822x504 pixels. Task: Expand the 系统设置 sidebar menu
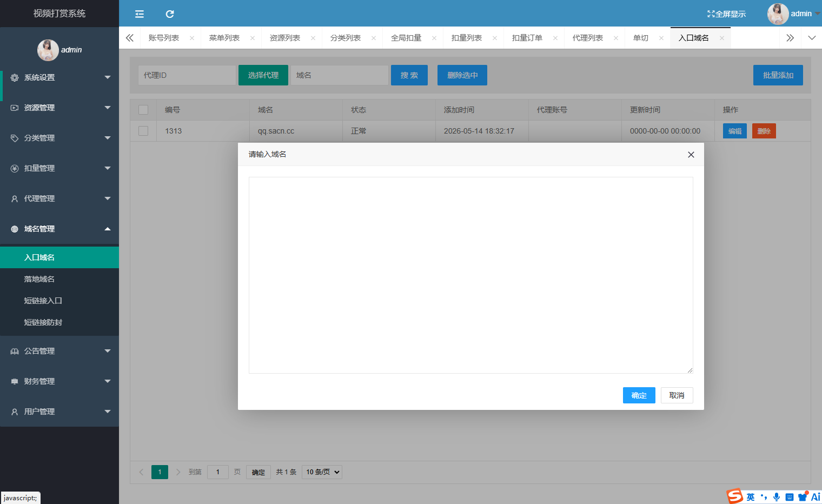pyautogui.click(x=59, y=77)
